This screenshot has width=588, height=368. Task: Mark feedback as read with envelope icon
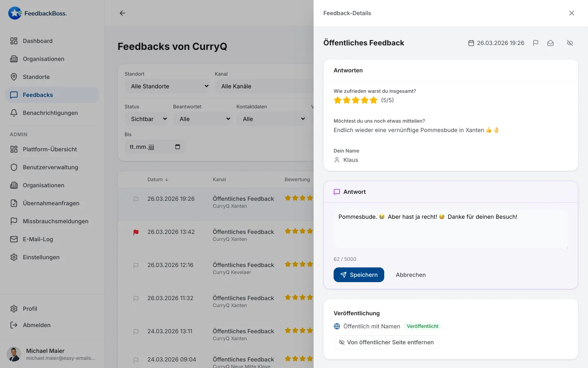tap(550, 43)
